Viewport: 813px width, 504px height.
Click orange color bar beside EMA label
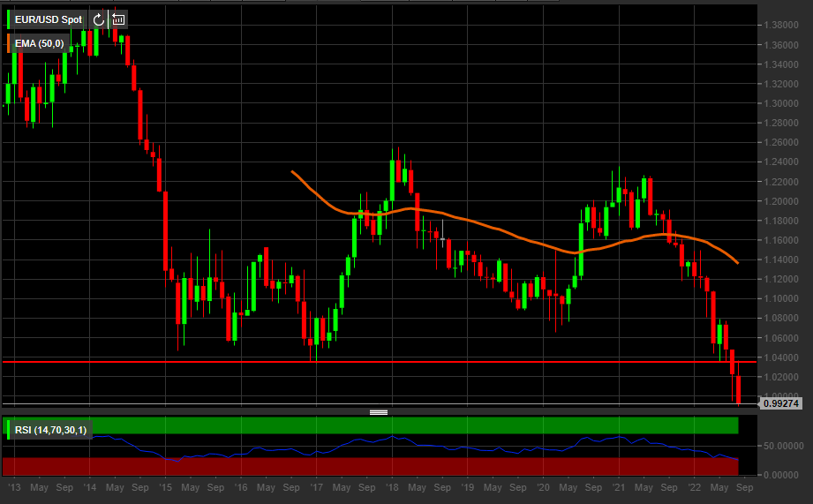point(9,42)
